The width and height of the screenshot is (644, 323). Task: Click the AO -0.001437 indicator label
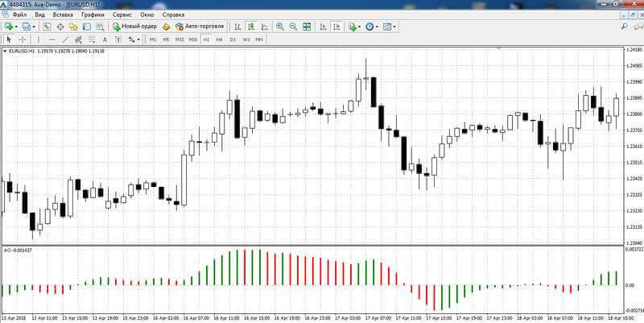click(x=18, y=250)
